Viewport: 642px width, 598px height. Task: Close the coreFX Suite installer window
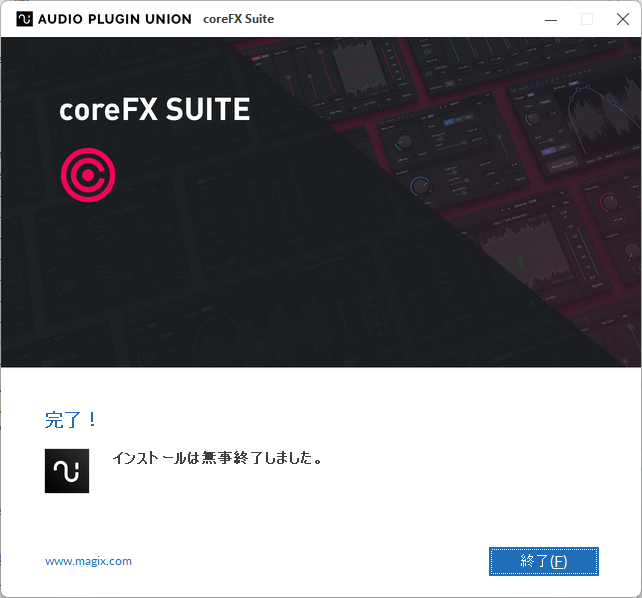[x=623, y=19]
